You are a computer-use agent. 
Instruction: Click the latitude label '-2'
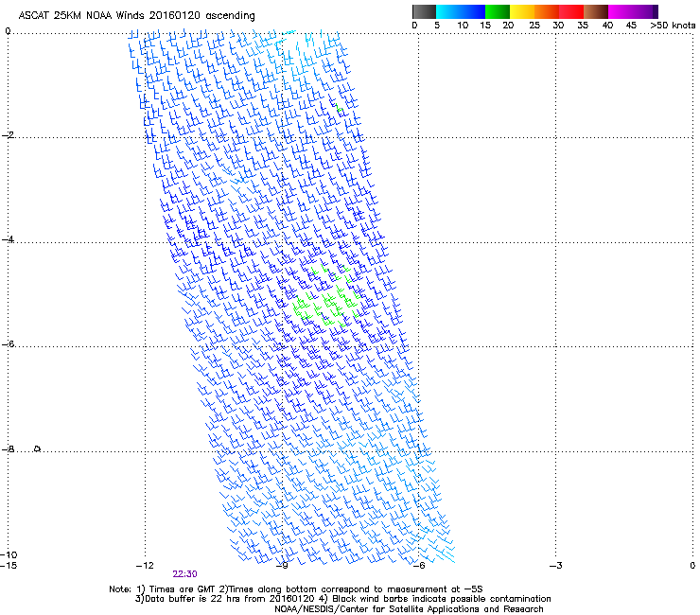(x=8, y=135)
